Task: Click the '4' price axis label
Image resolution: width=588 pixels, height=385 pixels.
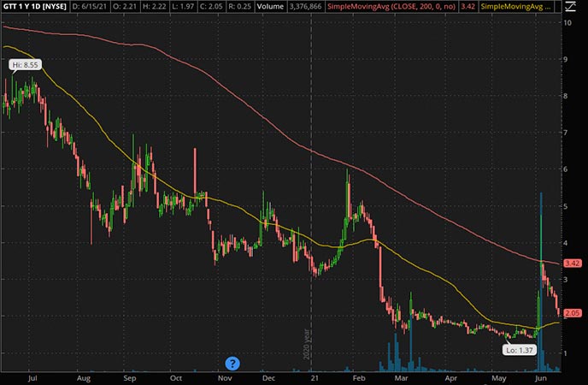Action: (x=566, y=243)
